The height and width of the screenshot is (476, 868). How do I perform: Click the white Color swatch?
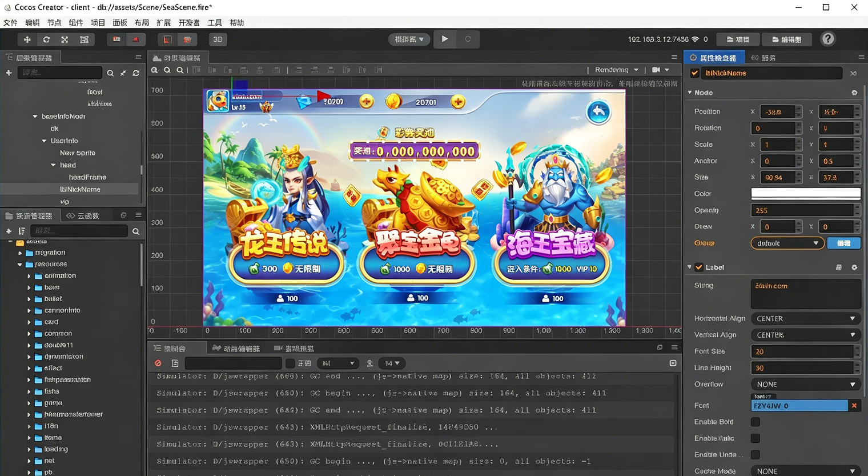pyautogui.click(x=805, y=194)
